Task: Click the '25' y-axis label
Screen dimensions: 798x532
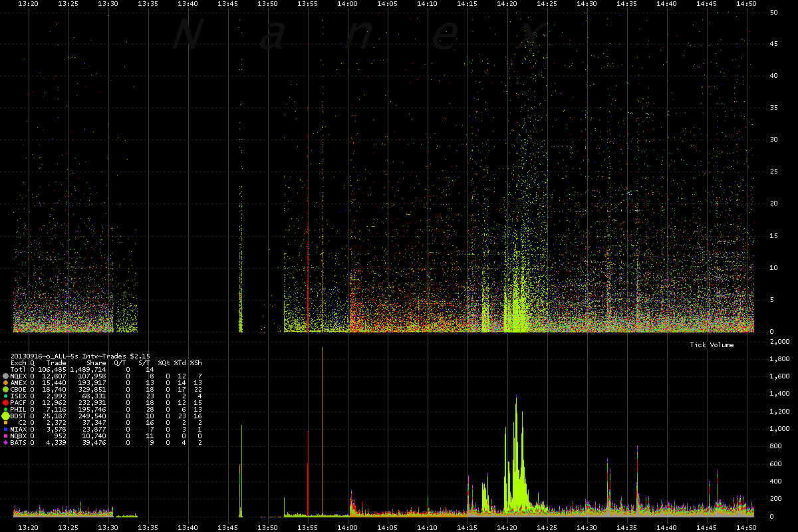Action: pos(773,172)
